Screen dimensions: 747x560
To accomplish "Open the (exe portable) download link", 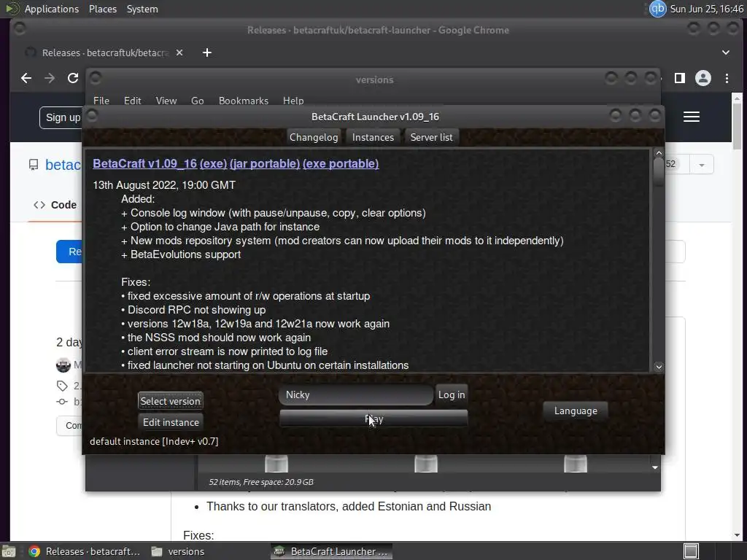I will [341, 164].
